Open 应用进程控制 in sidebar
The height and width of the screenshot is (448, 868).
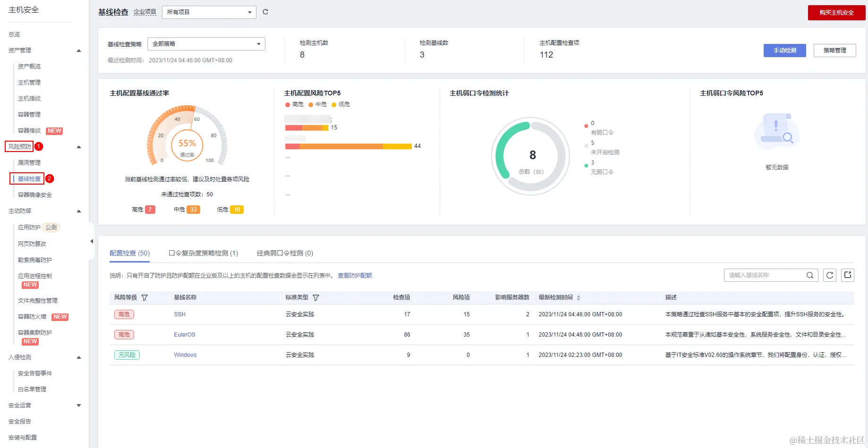tap(35, 276)
